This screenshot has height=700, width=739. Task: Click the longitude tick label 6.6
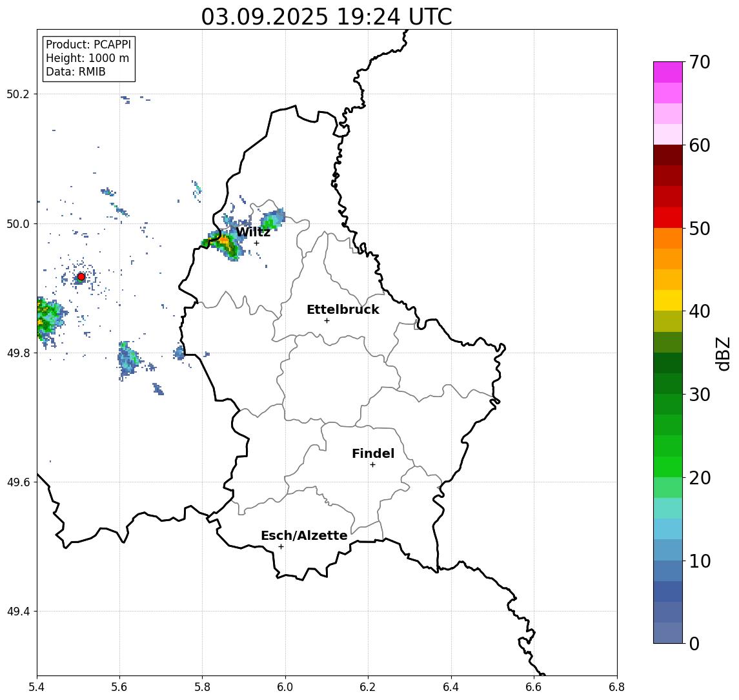pyautogui.click(x=534, y=687)
